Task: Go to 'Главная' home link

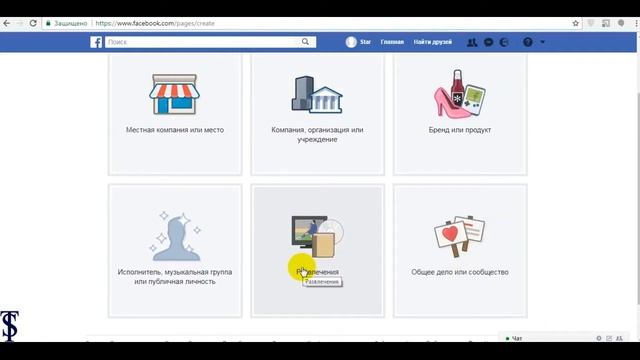Action: pyautogui.click(x=392, y=42)
